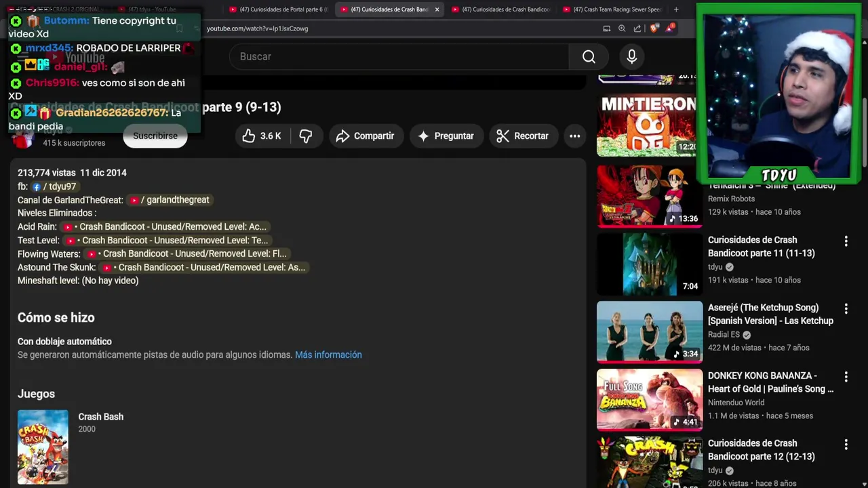
Task: Open a new browser tab with plus
Action: [x=676, y=9]
